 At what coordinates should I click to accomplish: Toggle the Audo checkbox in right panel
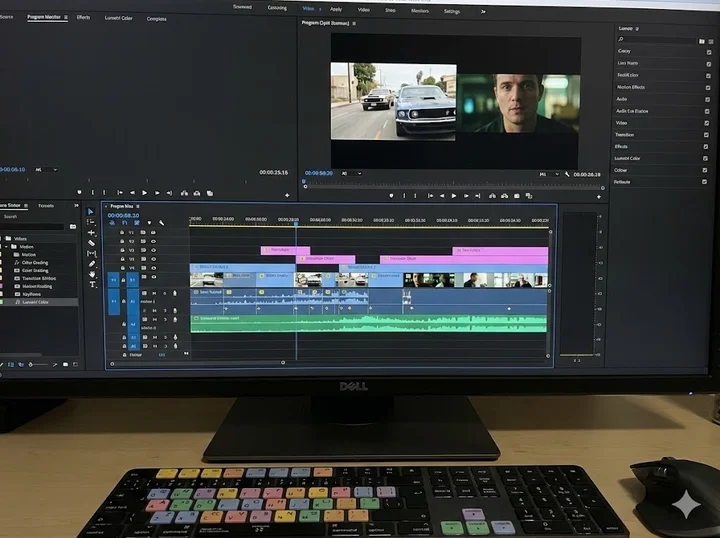tap(707, 100)
